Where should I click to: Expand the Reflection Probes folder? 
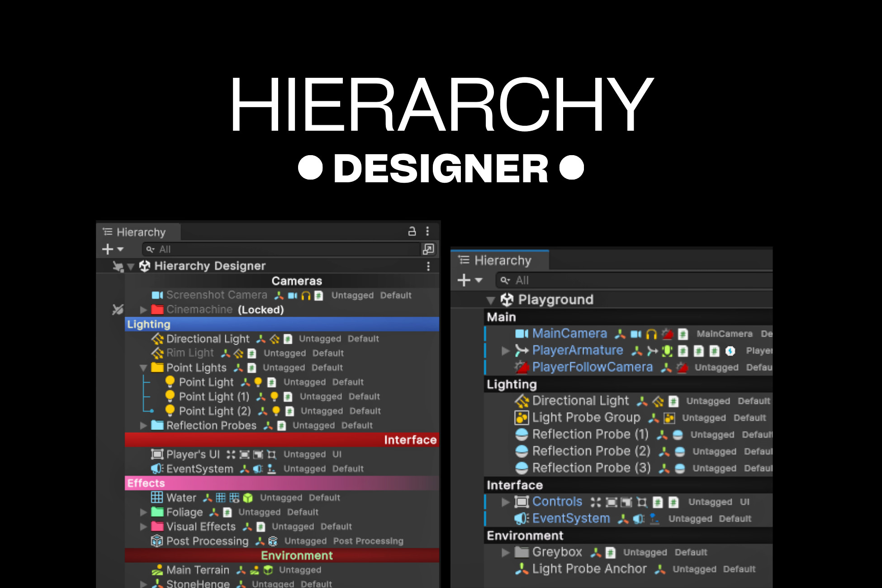tap(143, 426)
